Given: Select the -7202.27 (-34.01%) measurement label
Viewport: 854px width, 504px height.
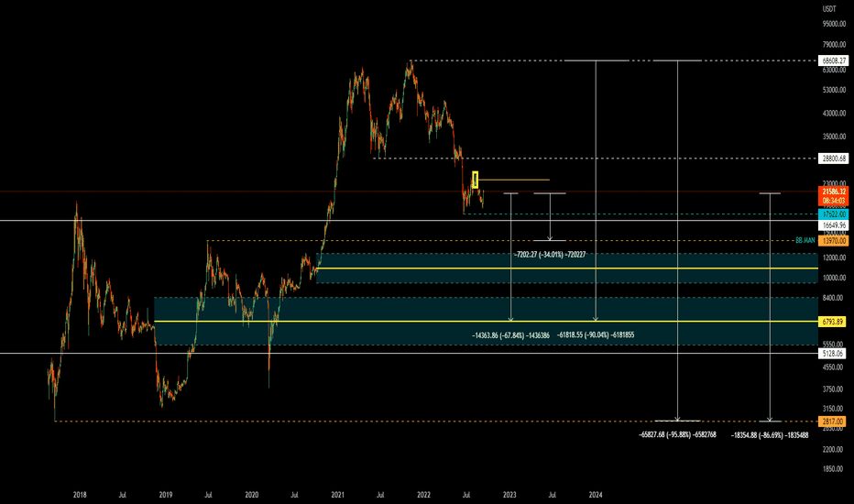Looking at the screenshot, I should point(550,255).
